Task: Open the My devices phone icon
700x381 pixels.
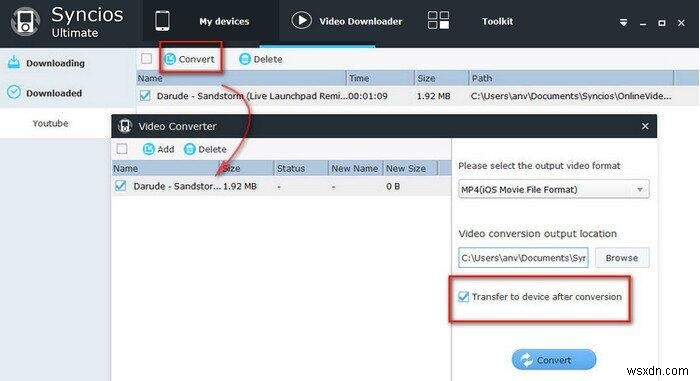Action: point(162,21)
